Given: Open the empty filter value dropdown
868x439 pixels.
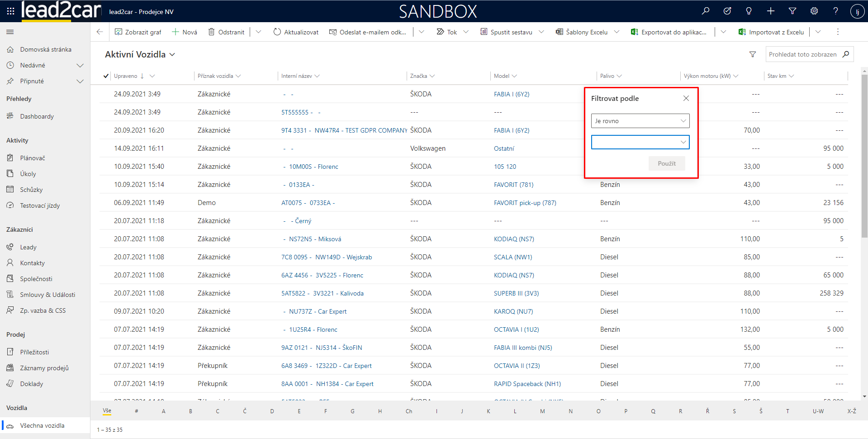Looking at the screenshot, I should coord(640,142).
